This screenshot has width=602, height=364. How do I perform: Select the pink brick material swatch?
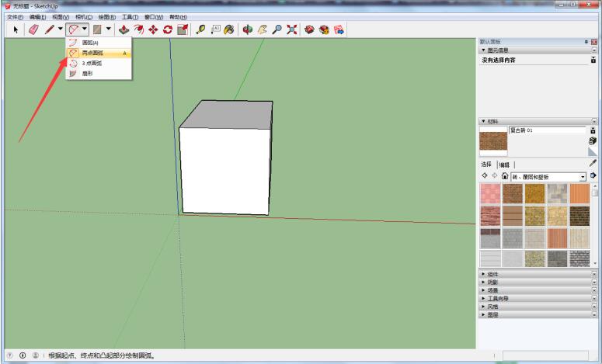click(490, 193)
